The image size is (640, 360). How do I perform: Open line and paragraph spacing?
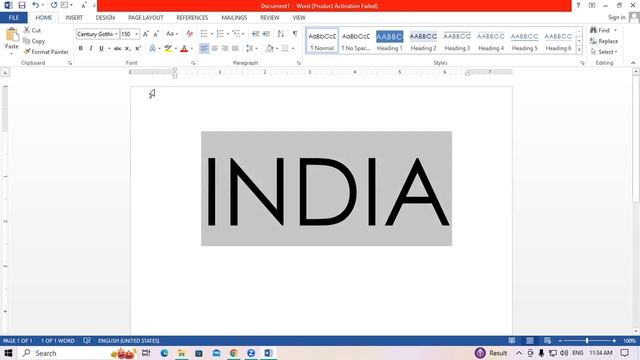pos(250,49)
